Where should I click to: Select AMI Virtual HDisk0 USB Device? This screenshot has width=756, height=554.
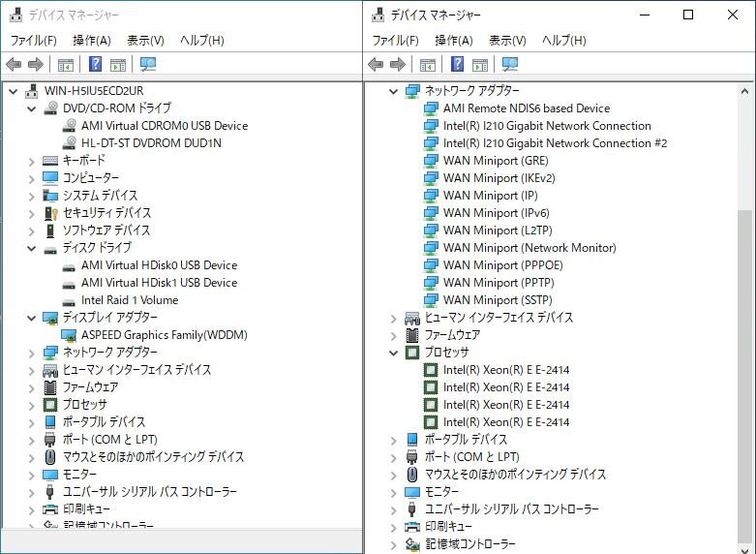point(159,265)
